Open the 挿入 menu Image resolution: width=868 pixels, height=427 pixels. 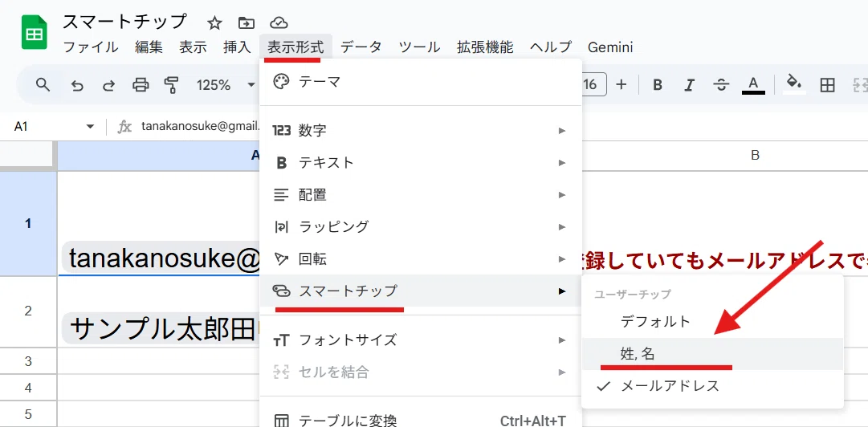(237, 47)
